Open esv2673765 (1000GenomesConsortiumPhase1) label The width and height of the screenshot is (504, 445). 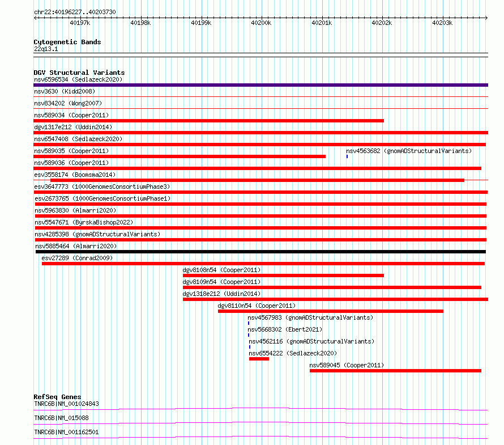(102, 198)
